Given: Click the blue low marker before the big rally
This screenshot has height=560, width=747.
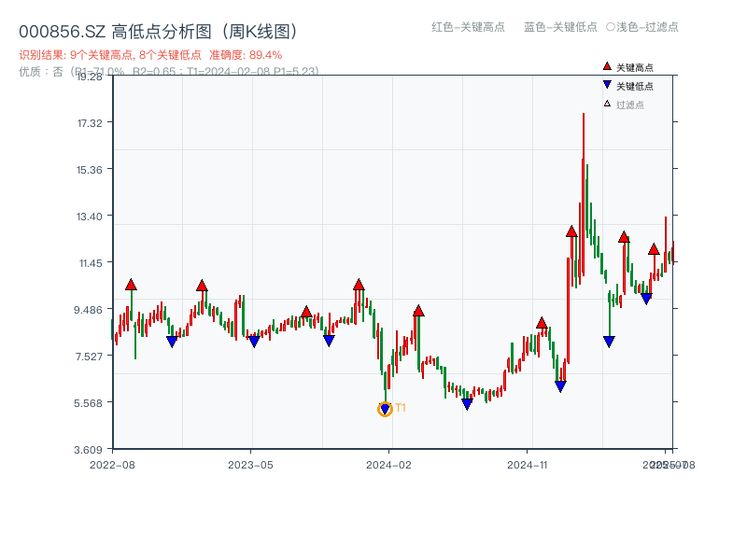Looking at the screenshot, I should pyautogui.click(x=560, y=386).
